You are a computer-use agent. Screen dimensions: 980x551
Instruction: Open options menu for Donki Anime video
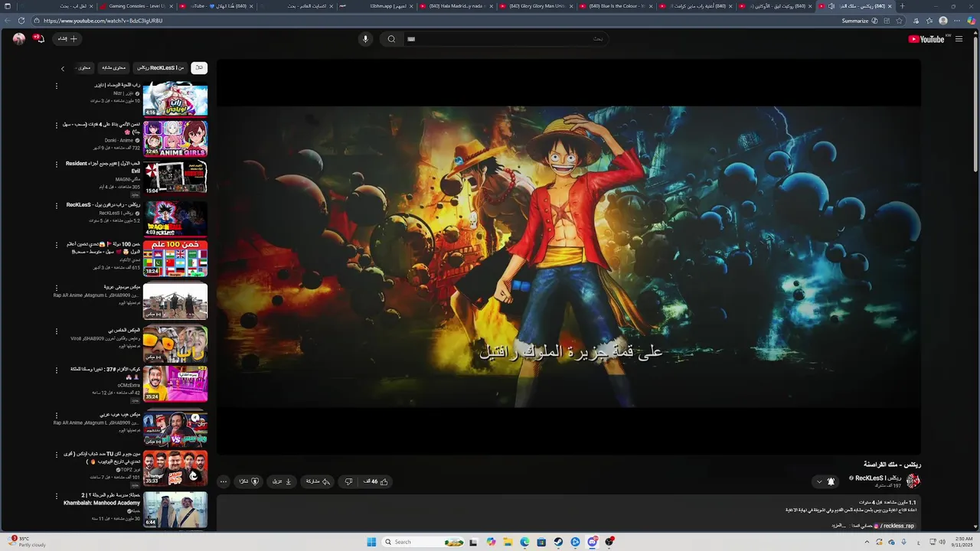pos(56,126)
